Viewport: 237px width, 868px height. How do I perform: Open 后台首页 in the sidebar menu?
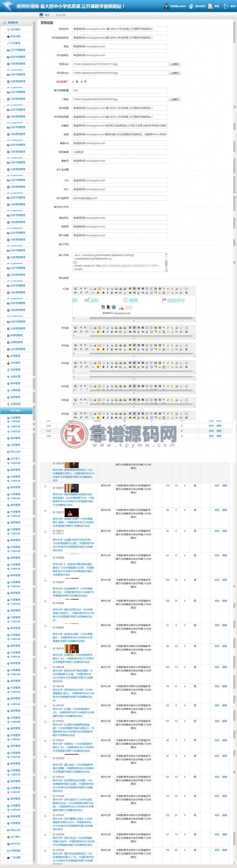click(x=15, y=29)
